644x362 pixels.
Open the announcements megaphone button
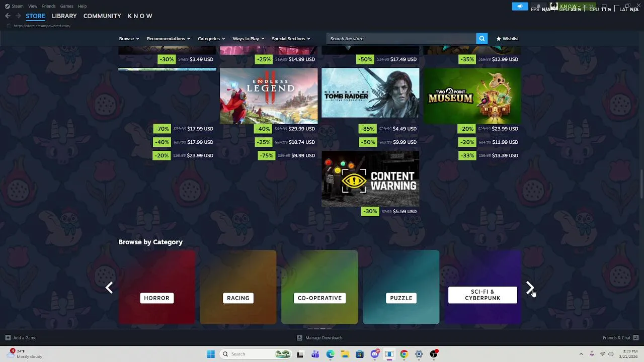pos(520,7)
